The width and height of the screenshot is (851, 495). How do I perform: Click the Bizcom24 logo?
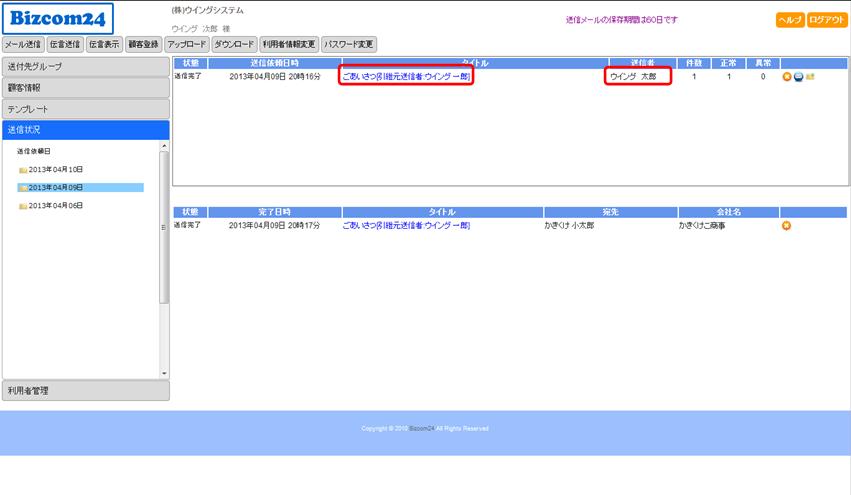point(58,18)
